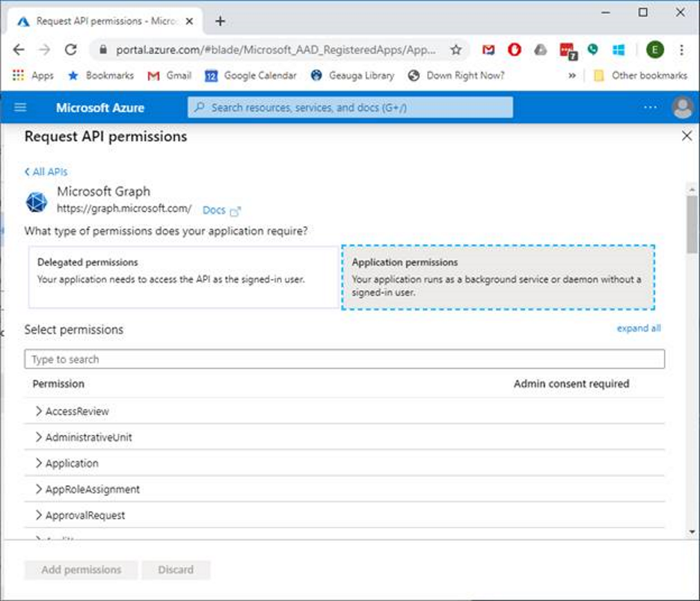The image size is (700, 601).
Task: Click the expand all link
Action: click(638, 328)
